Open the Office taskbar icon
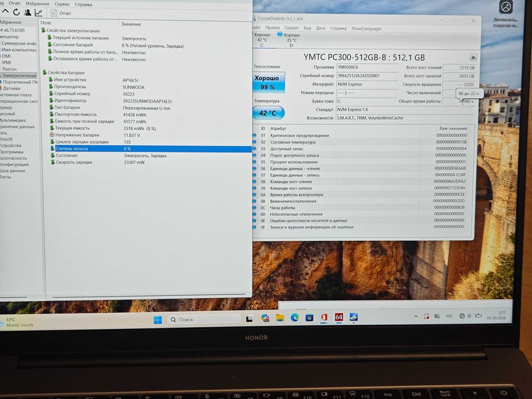Screen dimensions: 532x399 tap(324, 317)
